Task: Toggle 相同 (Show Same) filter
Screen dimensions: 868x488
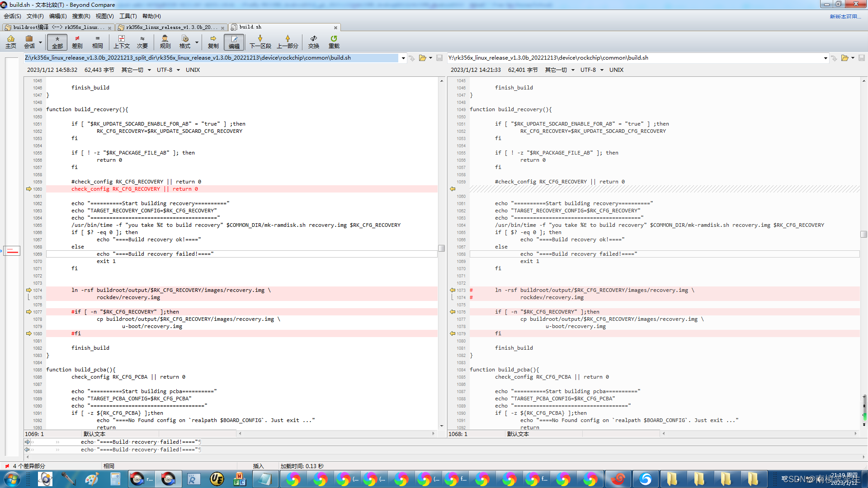Action: pyautogui.click(x=97, y=42)
